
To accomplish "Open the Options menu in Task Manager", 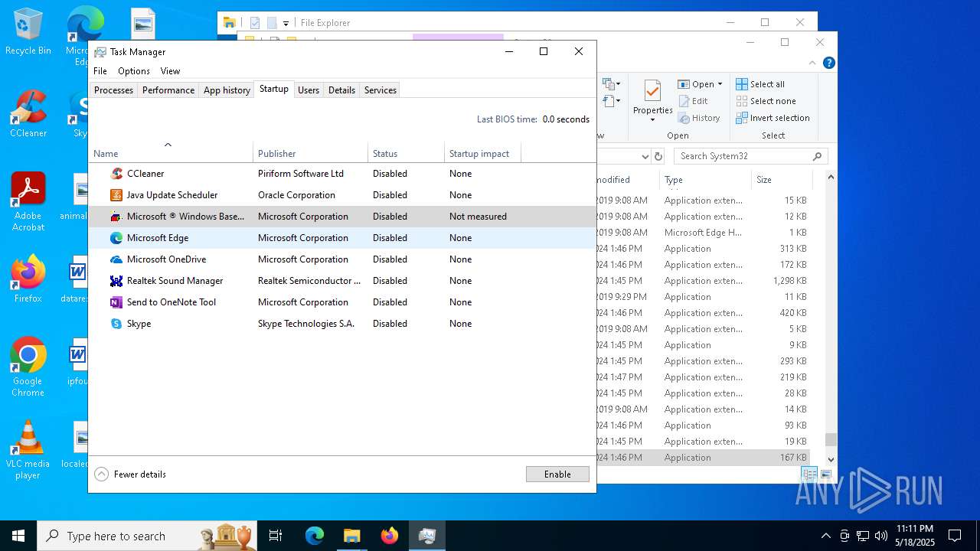I will [134, 71].
